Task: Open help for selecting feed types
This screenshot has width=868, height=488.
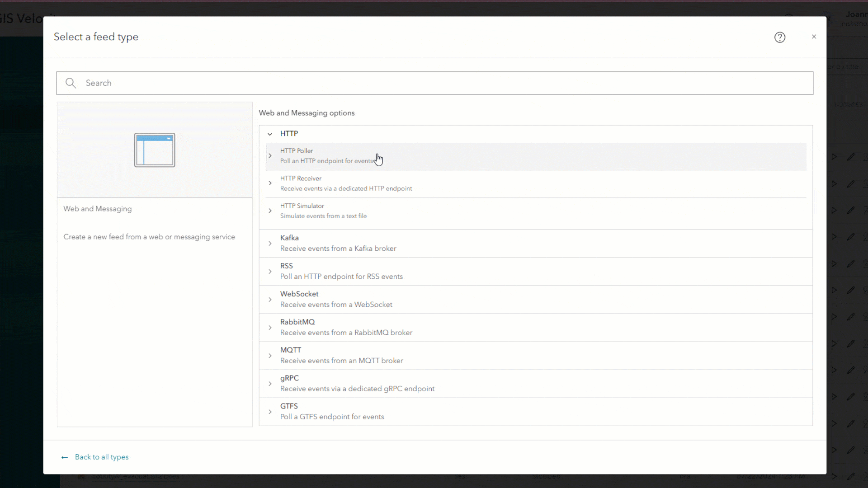Action: coord(779,37)
